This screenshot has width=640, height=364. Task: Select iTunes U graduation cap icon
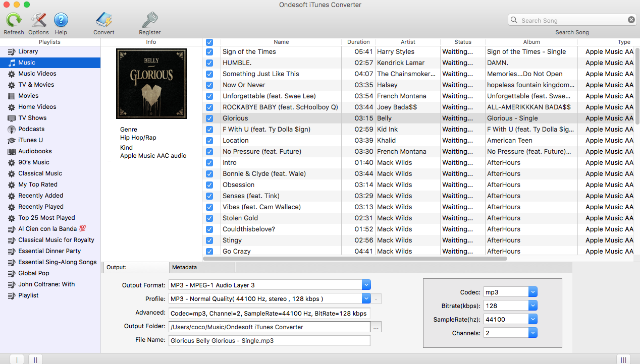pos(12,140)
